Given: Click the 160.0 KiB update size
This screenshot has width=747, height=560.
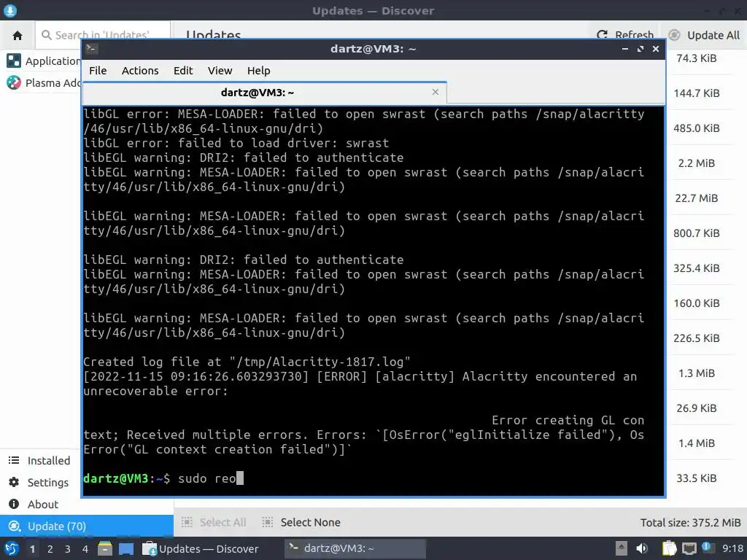Looking at the screenshot, I should pos(696,303).
